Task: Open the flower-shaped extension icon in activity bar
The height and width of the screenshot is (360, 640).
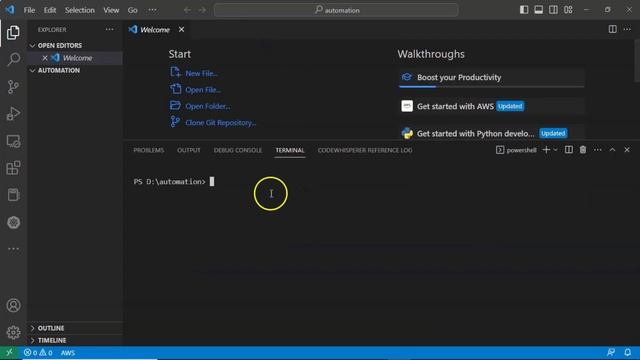Action: 13,222
